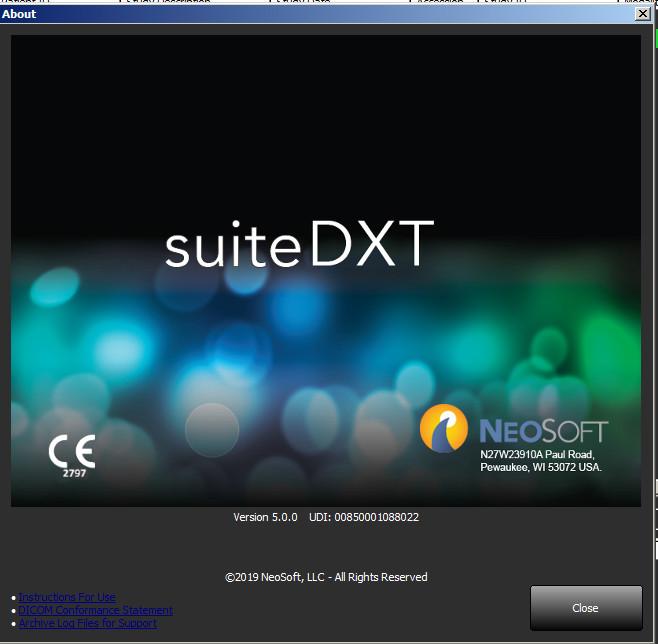Viewport: 658px width, 644px height.
Task: Select the Version 5.0.0 text
Action: (x=265, y=517)
